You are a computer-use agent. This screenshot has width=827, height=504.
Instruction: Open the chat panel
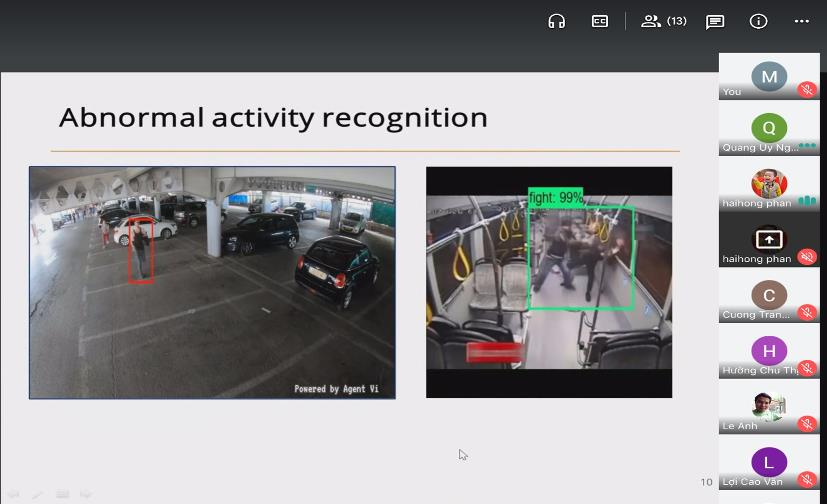point(715,21)
